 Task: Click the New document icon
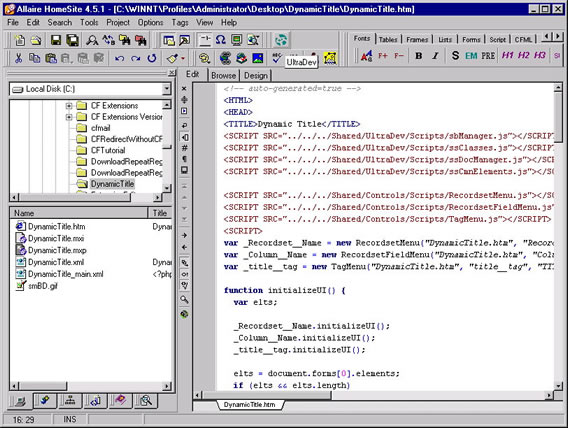[20, 40]
